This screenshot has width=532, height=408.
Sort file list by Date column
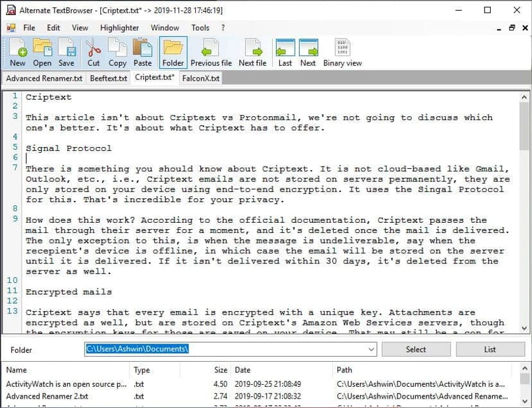coord(282,370)
